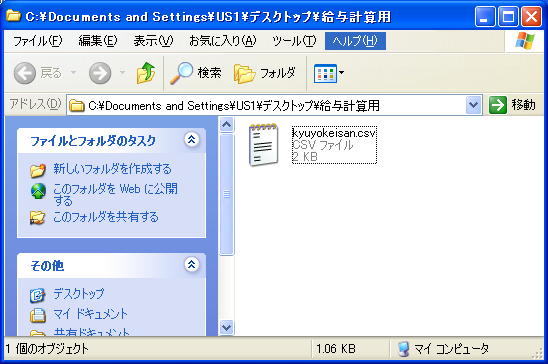Viewport: 548px width, 364px height.
Task: Maximize the Explorer window
Action: pos(508,16)
